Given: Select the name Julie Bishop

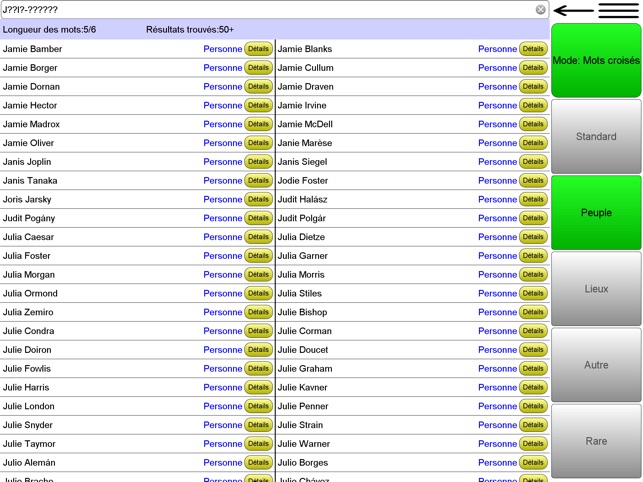Looking at the screenshot, I should [x=302, y=312].
